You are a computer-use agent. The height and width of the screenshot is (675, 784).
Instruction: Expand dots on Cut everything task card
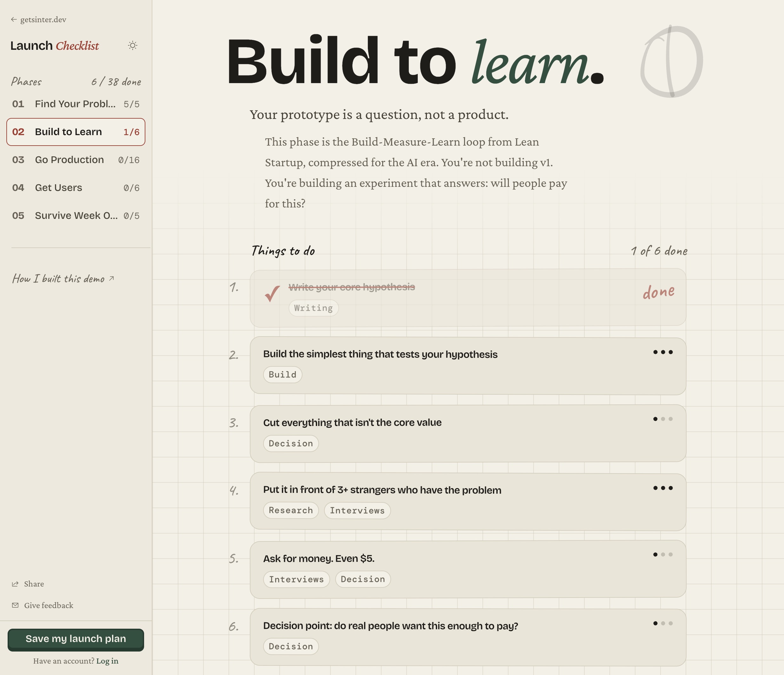663,419
